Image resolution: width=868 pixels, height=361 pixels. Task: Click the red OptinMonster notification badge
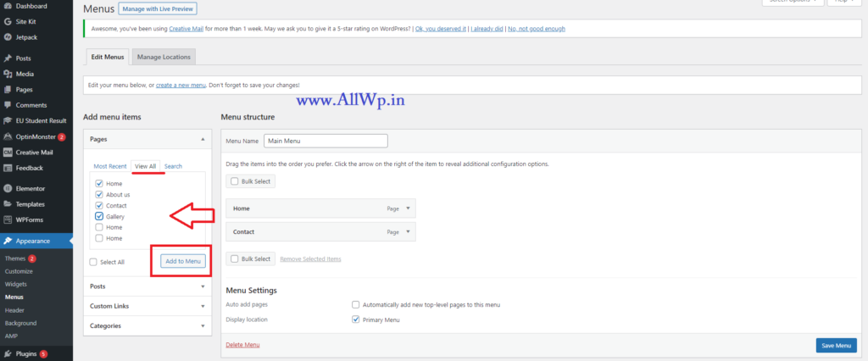click(61, 136)
